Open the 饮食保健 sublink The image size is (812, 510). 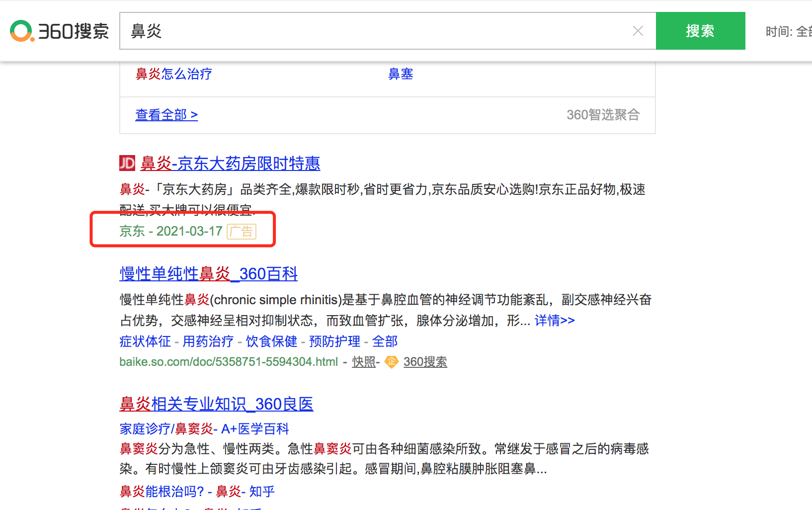[x=271, y=341]
